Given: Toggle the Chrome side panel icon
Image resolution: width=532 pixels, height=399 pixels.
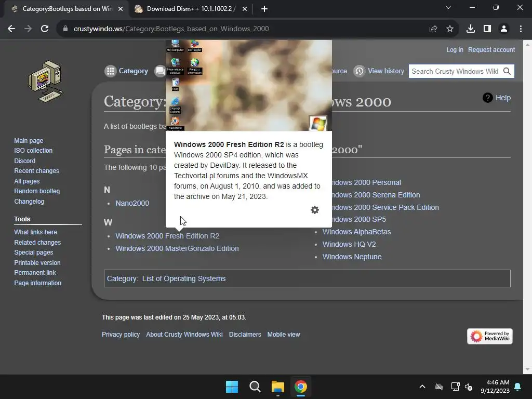Looking at the screenshot, I should (x=487, y=29).
